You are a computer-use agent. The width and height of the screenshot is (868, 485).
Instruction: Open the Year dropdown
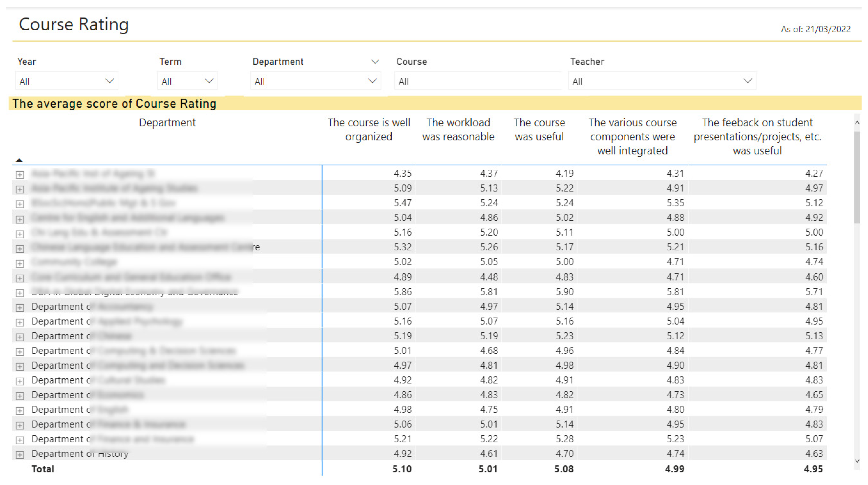coord(109,81)
